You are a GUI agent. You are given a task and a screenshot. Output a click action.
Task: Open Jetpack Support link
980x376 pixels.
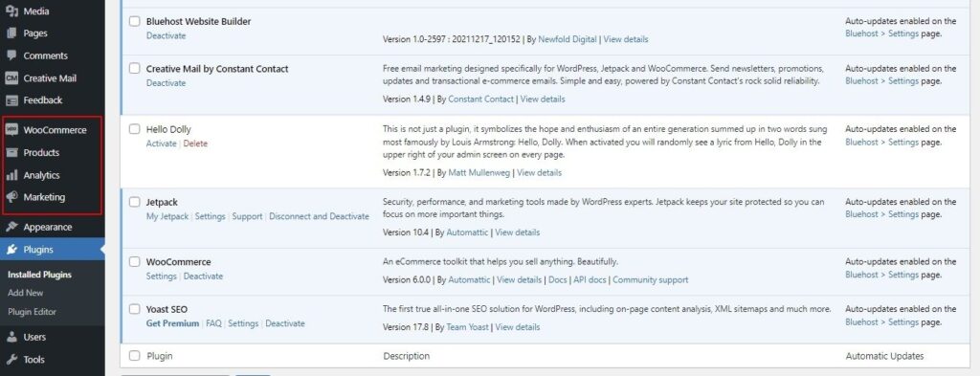(248, 216)
